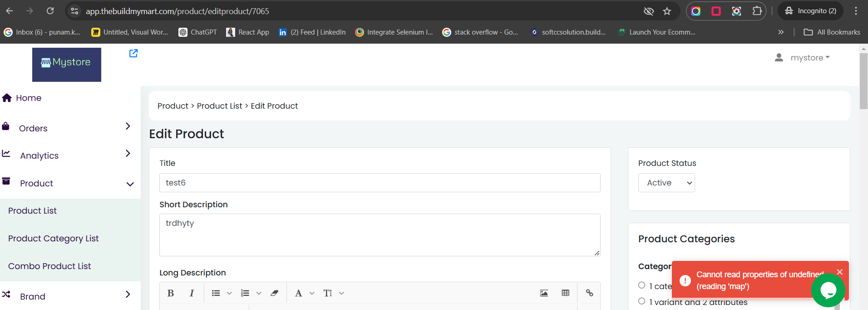Screen dimensions: 868x310
Task: Expand the Orders menu chevron
Action: point(128,126)
